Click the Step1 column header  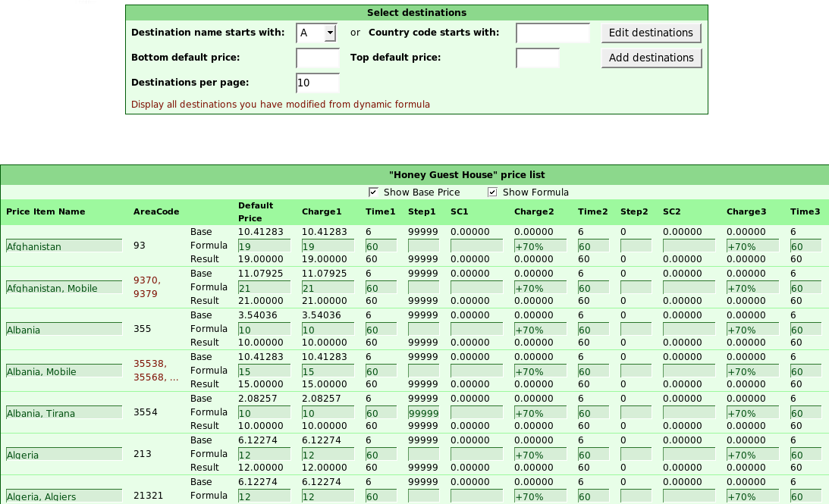(x=422, y=212)
